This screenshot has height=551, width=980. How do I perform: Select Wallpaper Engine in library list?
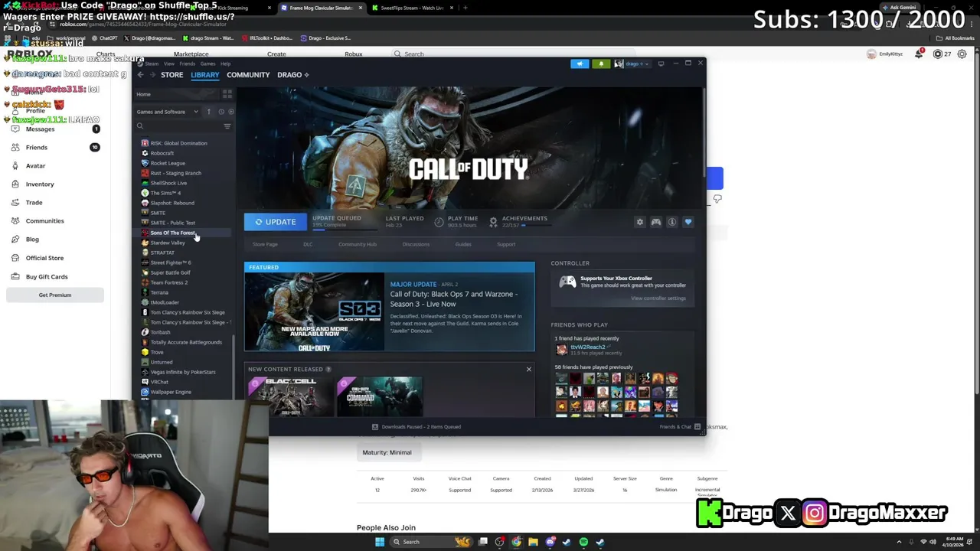coord(171,392)
